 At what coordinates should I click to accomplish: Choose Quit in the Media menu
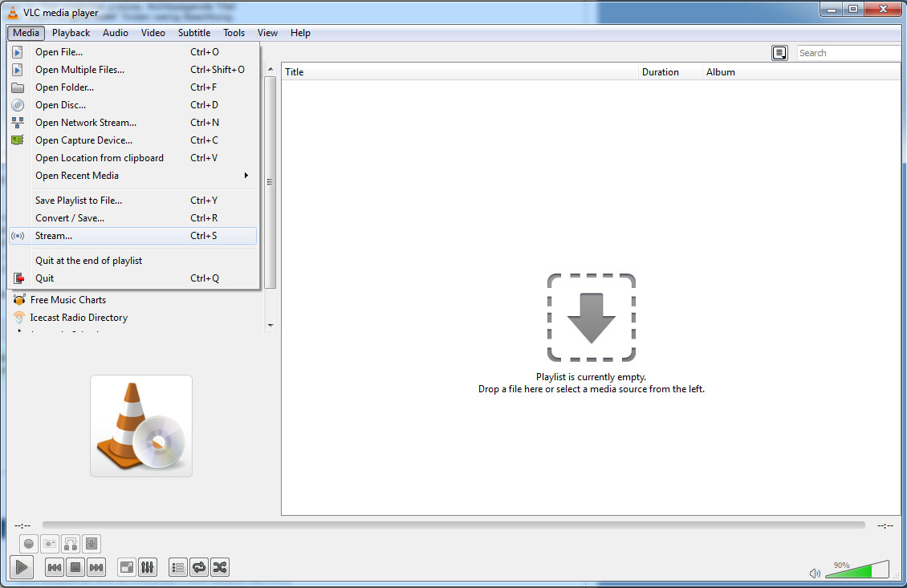(x=132, y=278)
